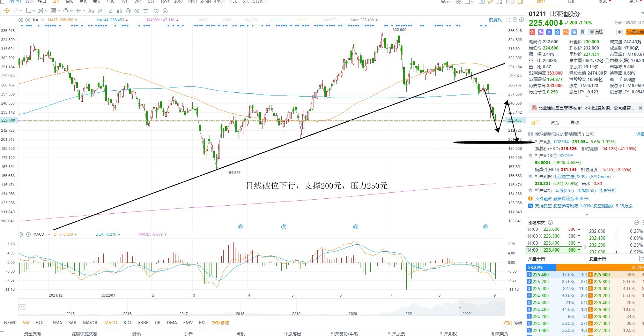Expand the rectangle tool options arrow
The image size is (644, 336).
pos(34,11)
